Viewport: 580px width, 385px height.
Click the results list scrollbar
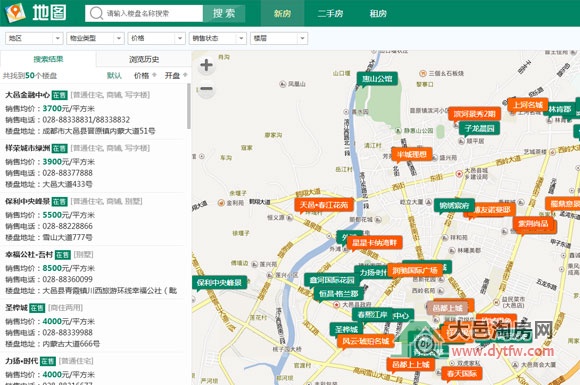[x=189, y=106]
